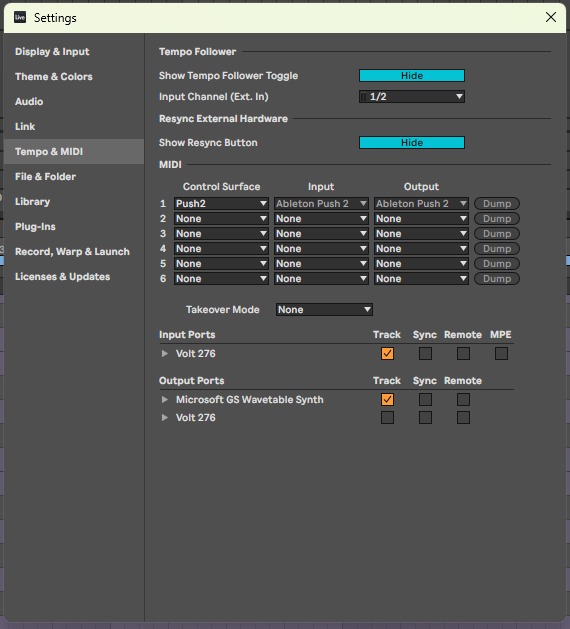This screenshot has width=570, height=629.
Task: Open Control Surface 4 dropdown
Action: click(x=221, y=249)
